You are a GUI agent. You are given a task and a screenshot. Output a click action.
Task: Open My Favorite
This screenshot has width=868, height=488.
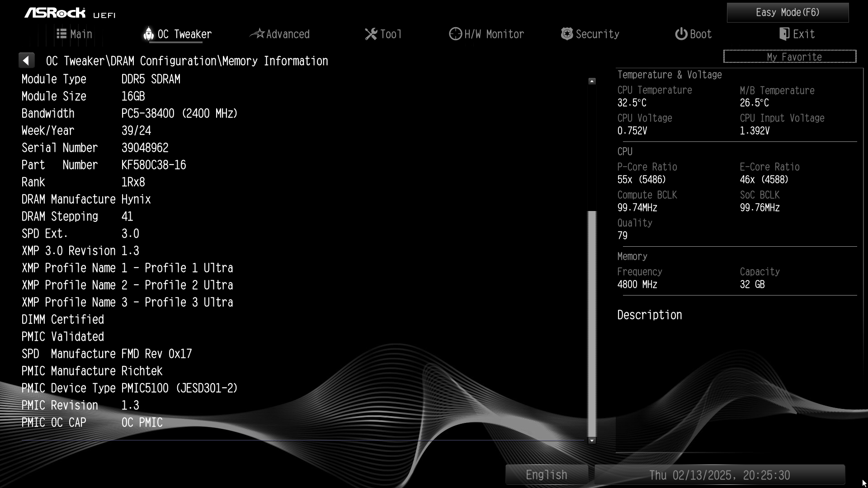tap(790, 56)
